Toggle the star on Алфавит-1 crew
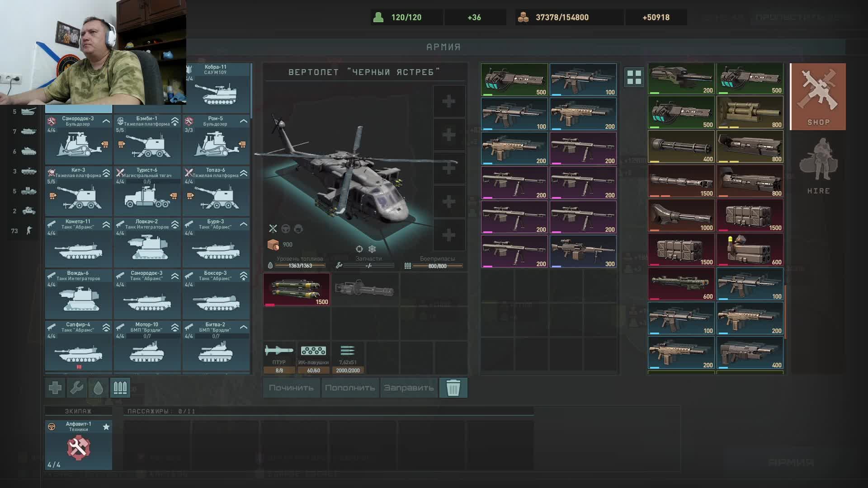The height and width of the screenshot is (488, 868). click(106, 427)
